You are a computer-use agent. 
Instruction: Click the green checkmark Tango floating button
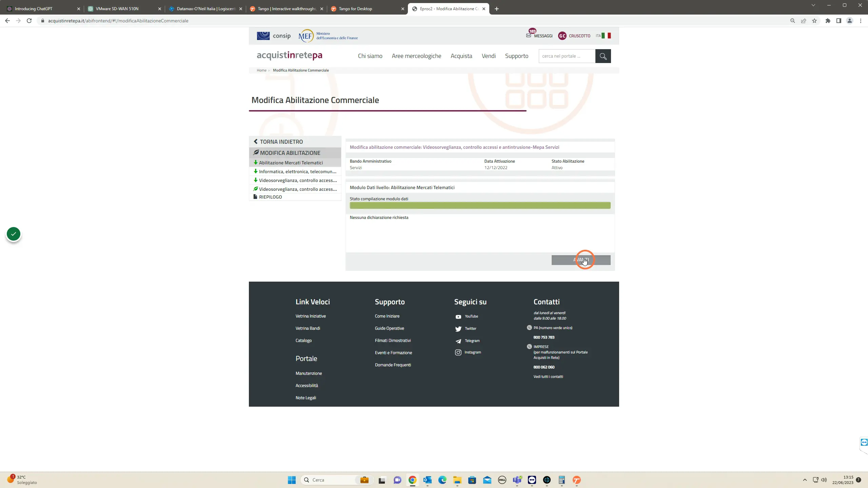[14, 234]
